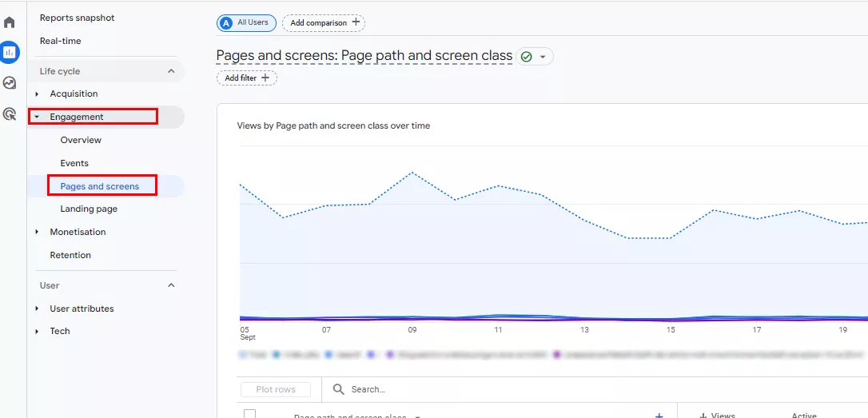The width and height of the screenshot is (868, 418).
Task: Expand the Acquisition tree arrow
Action: tap(37, 94)
